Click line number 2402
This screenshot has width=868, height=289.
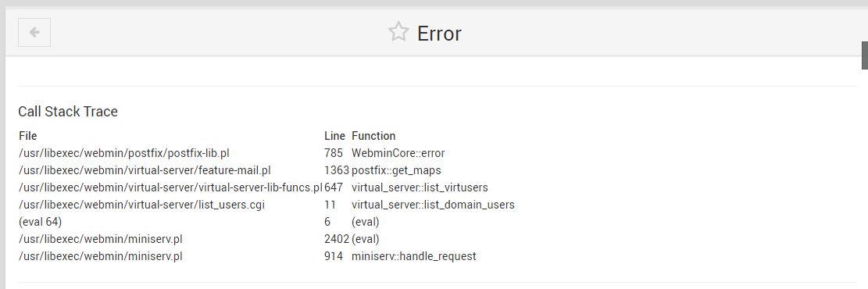click(x=337, y=239)
